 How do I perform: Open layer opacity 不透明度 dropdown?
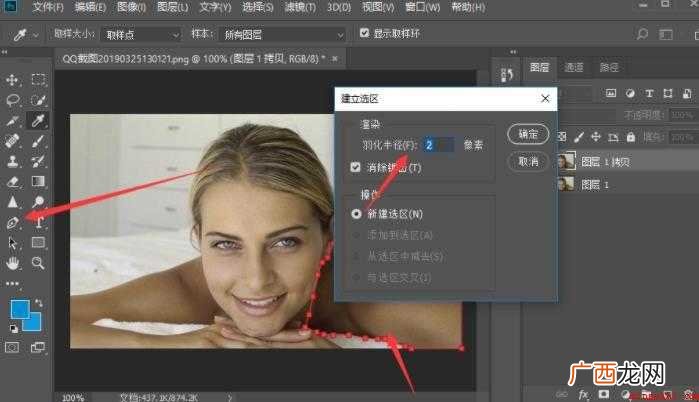(683, 115)
